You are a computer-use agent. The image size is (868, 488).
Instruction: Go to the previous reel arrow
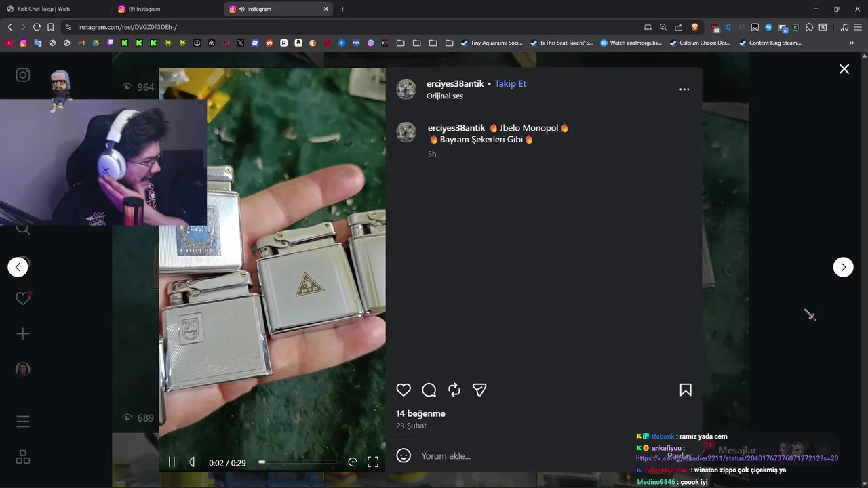coord(18,267)
